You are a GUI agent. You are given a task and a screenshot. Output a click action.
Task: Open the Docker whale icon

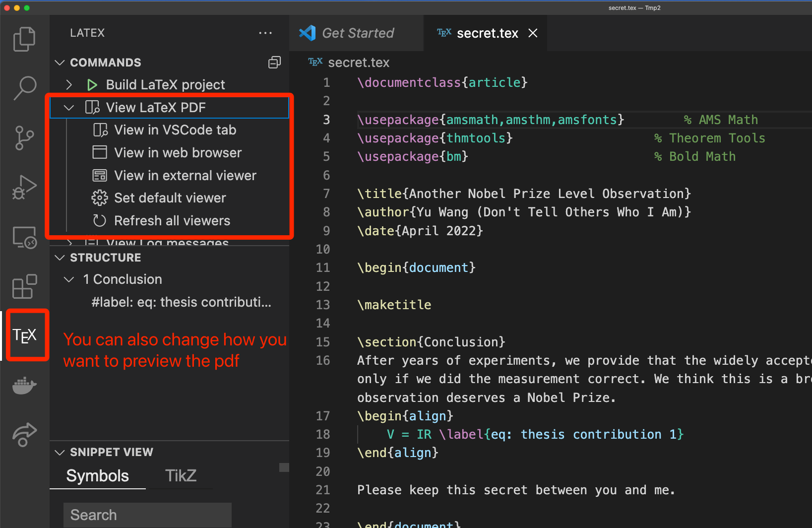[x=24, y=385]
